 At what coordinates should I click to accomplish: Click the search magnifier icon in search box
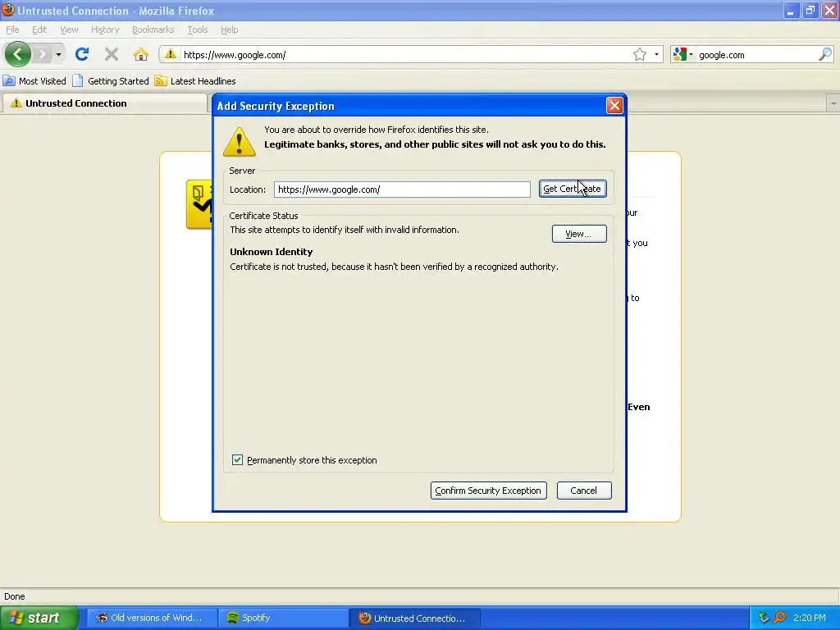[825, 54]
